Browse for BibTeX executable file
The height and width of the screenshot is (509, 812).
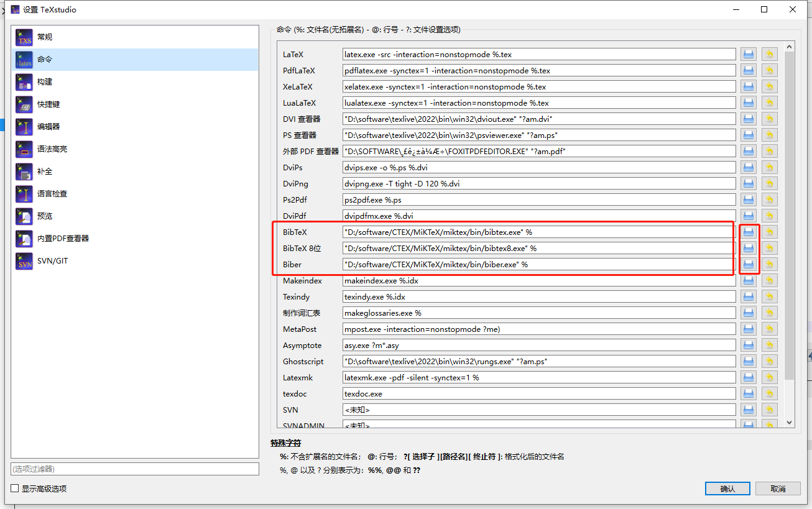tap(748, 232)
